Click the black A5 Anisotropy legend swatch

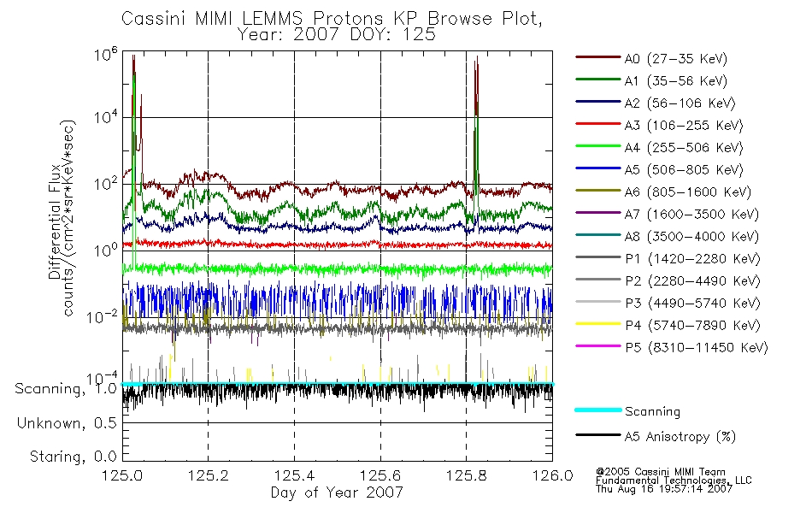597,435
